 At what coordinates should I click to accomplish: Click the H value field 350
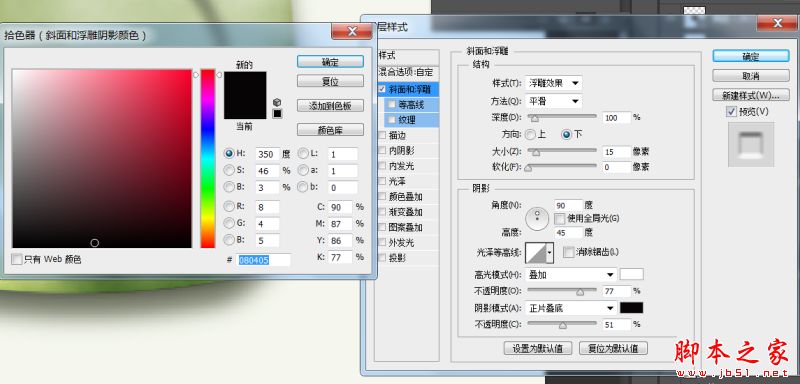click(x=267, y=153)
